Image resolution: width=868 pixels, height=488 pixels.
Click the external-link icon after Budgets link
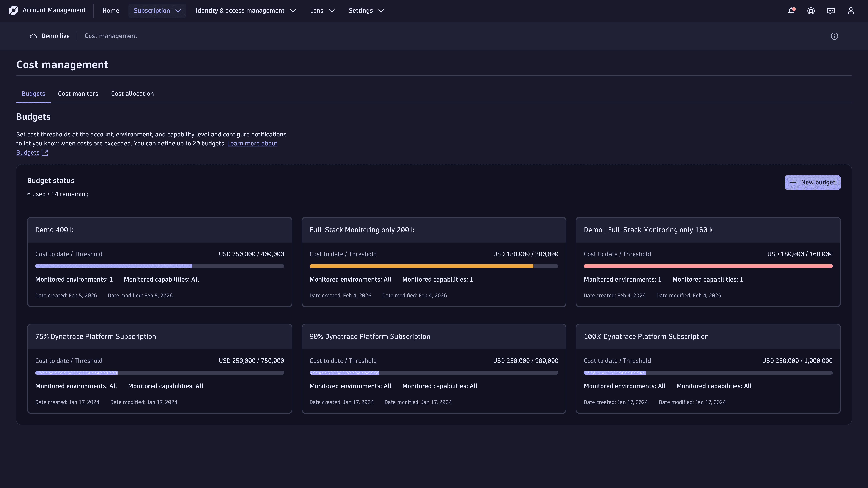[x=45, y=152]
